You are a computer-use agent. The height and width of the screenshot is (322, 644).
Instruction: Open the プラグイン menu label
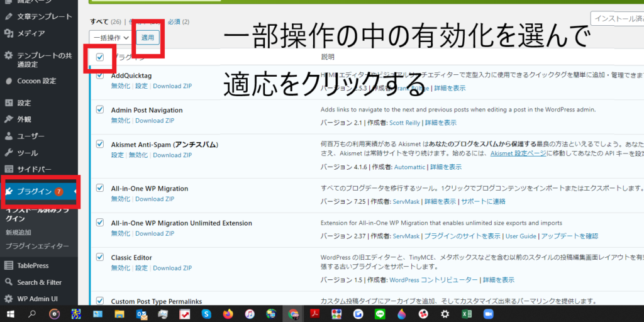pyautogui.click(x=35, y=191)
